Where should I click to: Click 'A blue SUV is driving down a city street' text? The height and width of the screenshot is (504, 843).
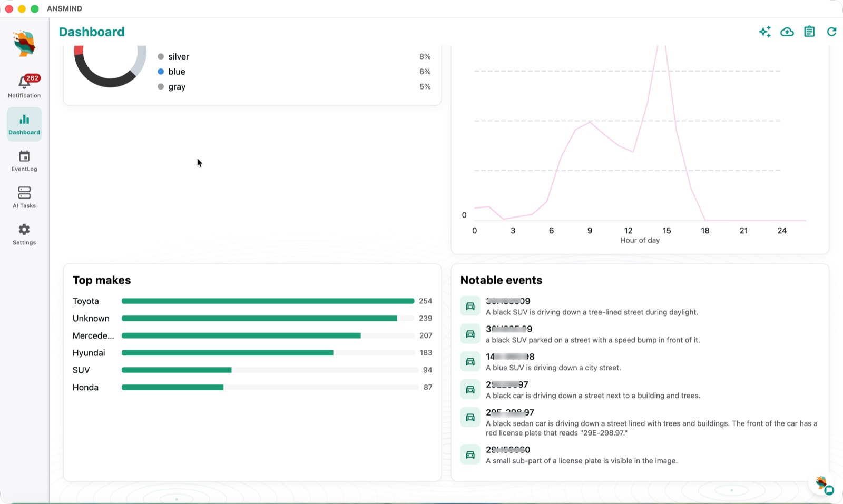point(553,368)
